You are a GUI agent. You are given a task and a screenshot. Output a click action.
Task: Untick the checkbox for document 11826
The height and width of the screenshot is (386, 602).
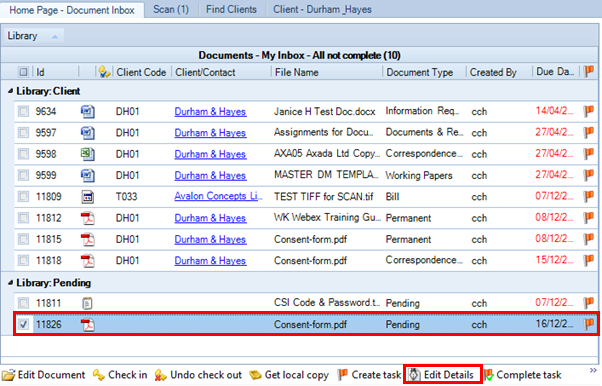[23, 325]
